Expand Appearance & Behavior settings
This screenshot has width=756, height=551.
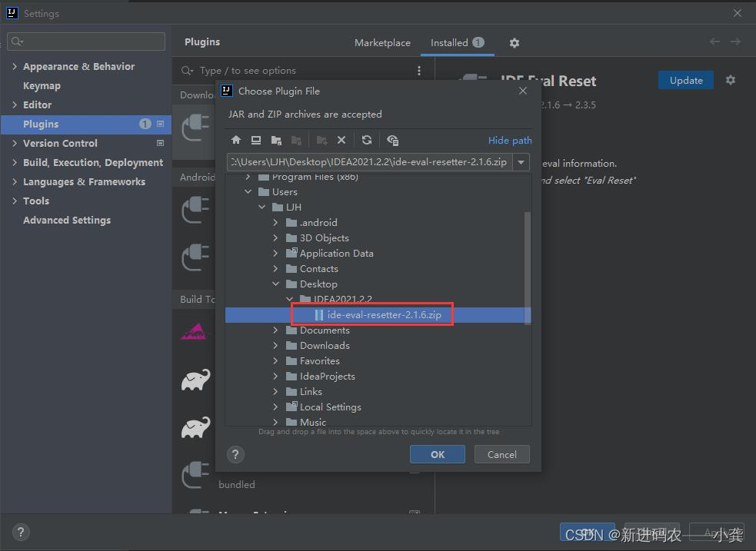click(15, 66)
